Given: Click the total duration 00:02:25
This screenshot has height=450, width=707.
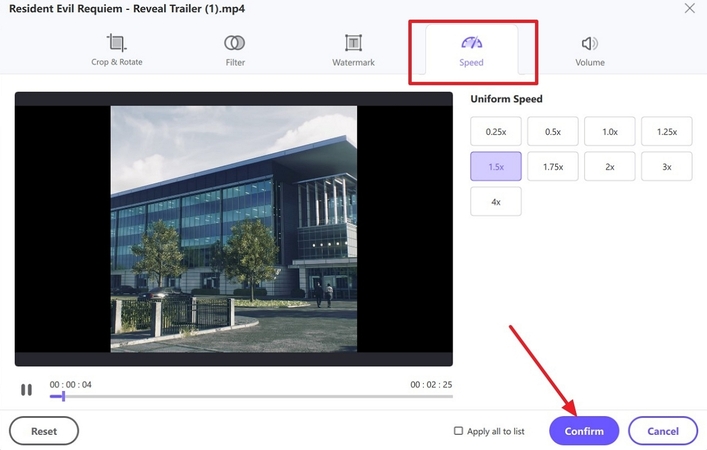Looking at the screenshot, I should point(431,385).
